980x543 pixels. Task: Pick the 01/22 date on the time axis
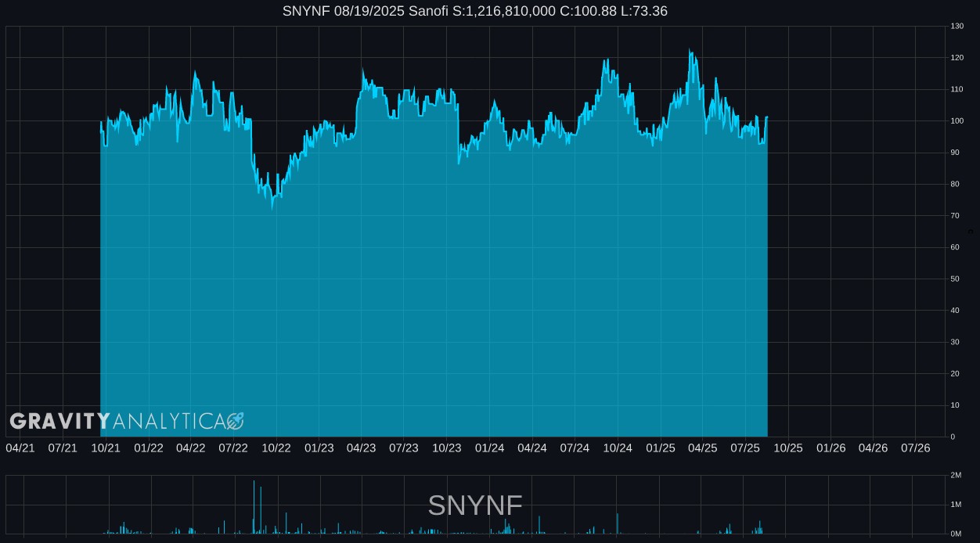(149, 448)
